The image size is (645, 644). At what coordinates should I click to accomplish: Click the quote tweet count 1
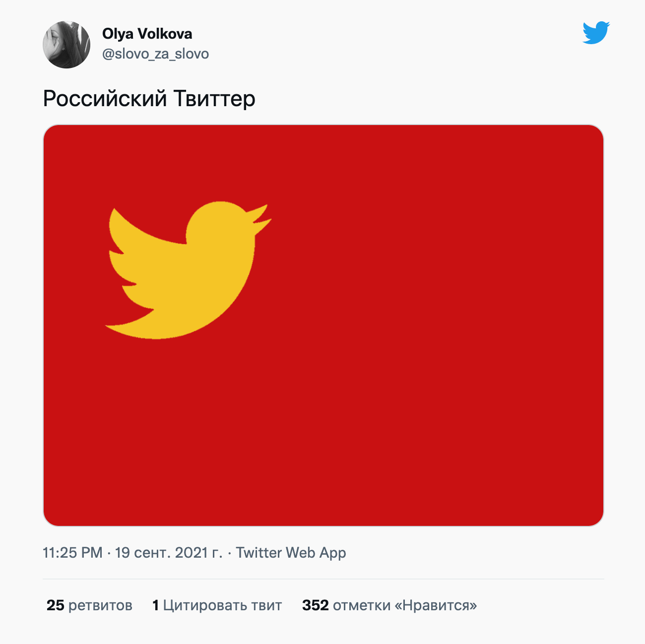tap(156, 605)
